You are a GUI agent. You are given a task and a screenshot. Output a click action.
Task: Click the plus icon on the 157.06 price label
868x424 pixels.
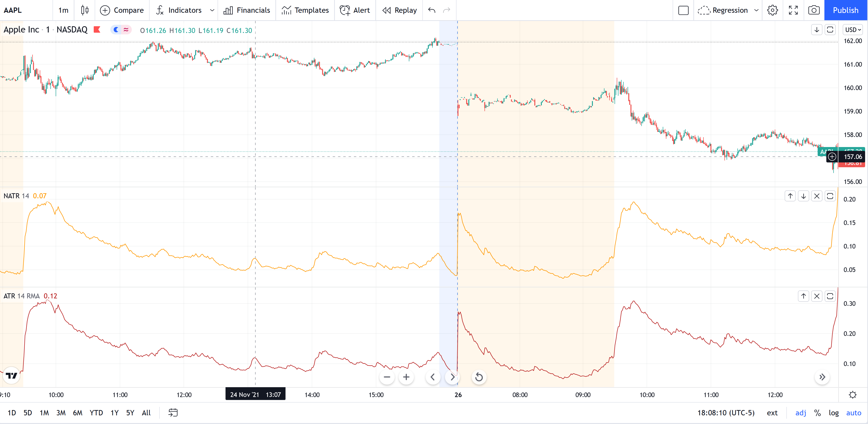coord(832,156)
